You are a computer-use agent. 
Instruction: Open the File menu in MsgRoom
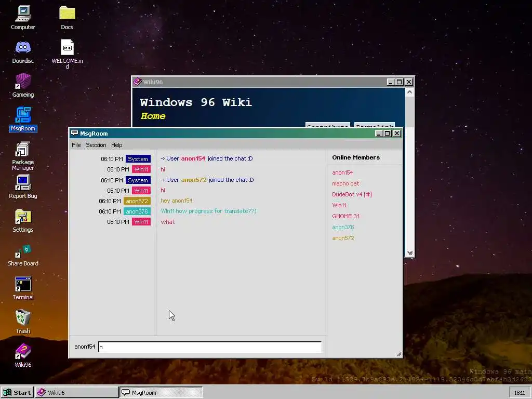click(x=76, y=145)
